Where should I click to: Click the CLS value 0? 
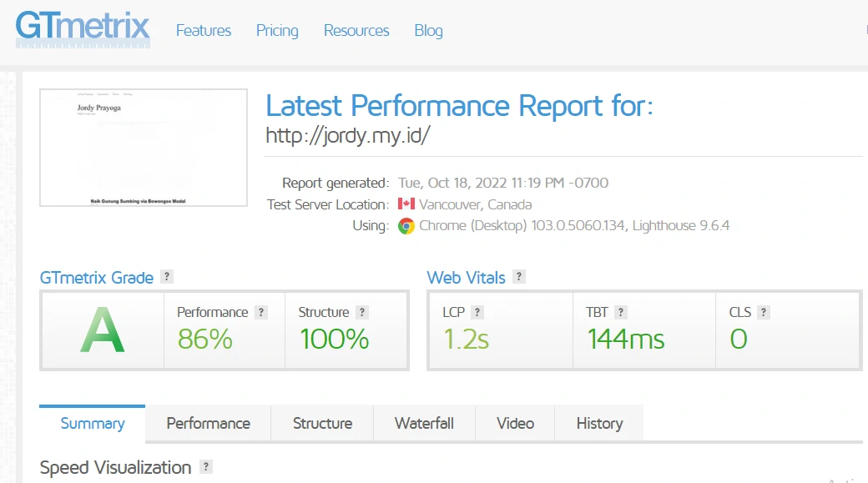pyautogui.click(x=739, y=340)
